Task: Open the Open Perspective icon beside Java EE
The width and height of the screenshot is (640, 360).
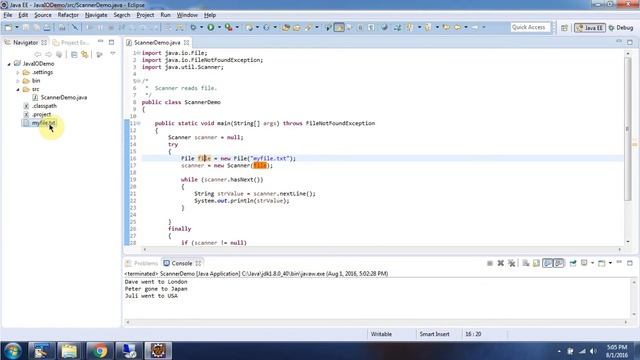Action: coord(564,28)
